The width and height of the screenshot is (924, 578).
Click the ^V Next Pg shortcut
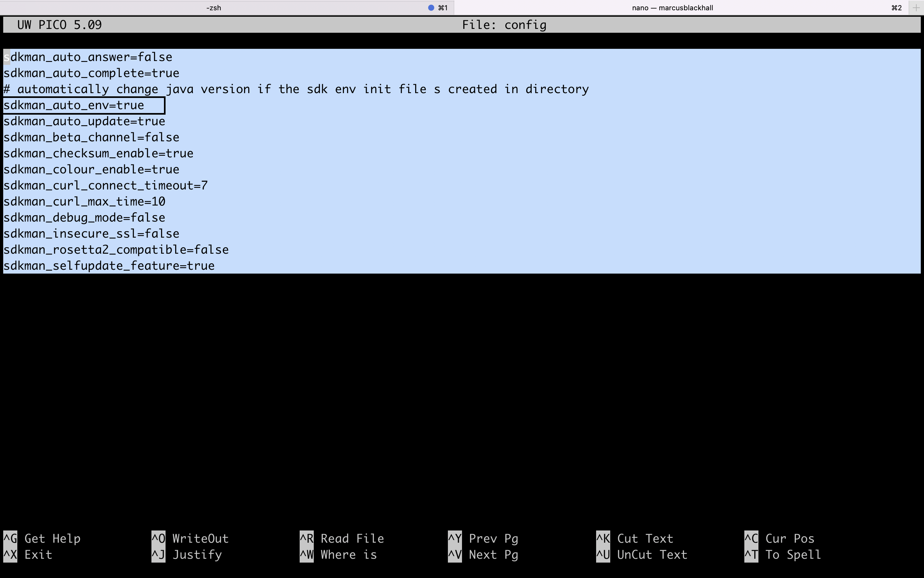point(483,554)
